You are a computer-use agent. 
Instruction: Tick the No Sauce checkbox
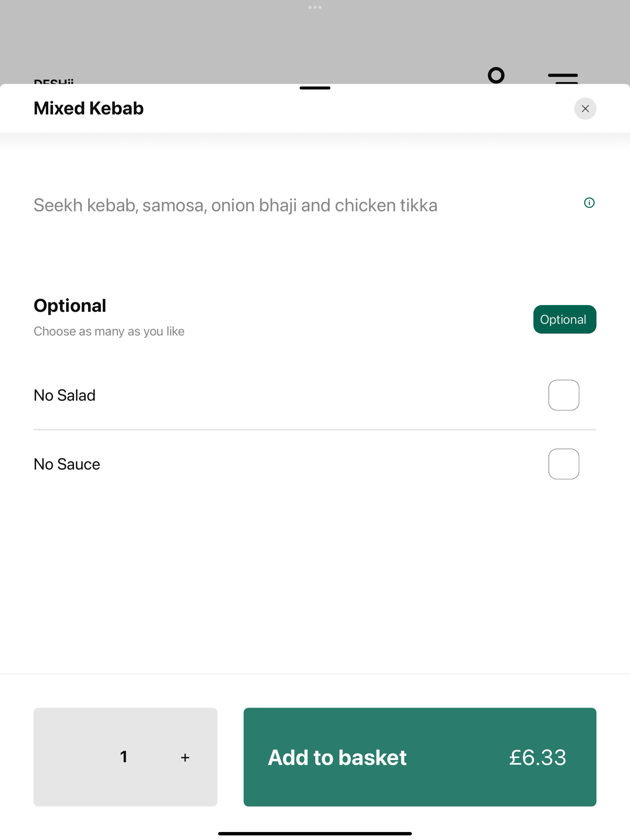564,464
